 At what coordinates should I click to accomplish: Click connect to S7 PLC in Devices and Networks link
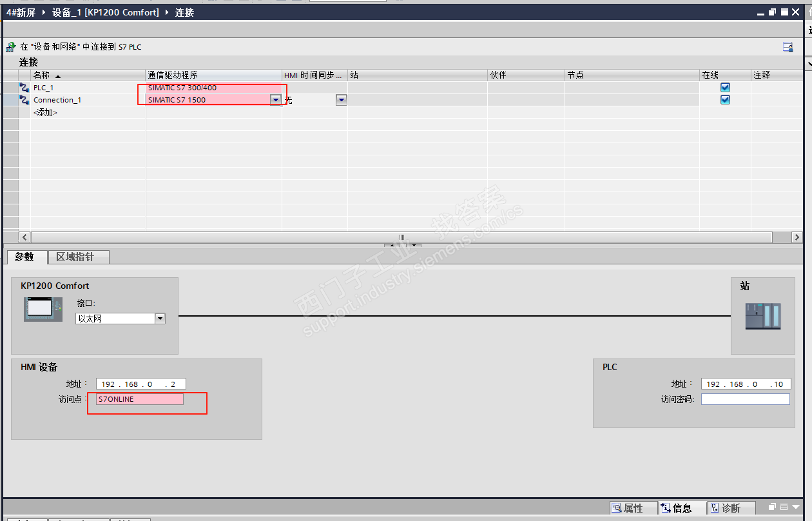point(81,47)
